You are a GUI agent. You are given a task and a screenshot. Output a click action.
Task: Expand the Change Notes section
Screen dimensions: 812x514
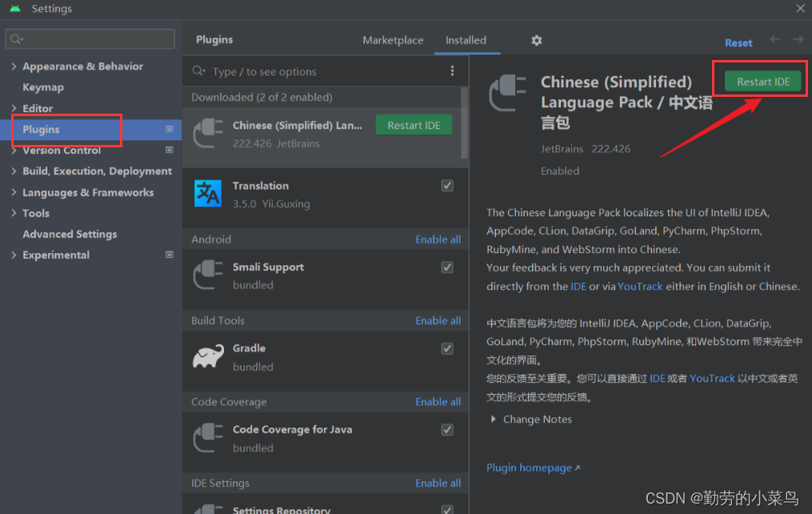coord(493,419)
